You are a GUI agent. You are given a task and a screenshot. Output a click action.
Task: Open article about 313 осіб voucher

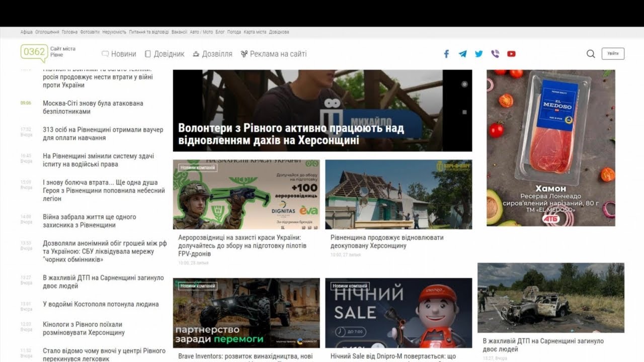click(x=103, y=134)
